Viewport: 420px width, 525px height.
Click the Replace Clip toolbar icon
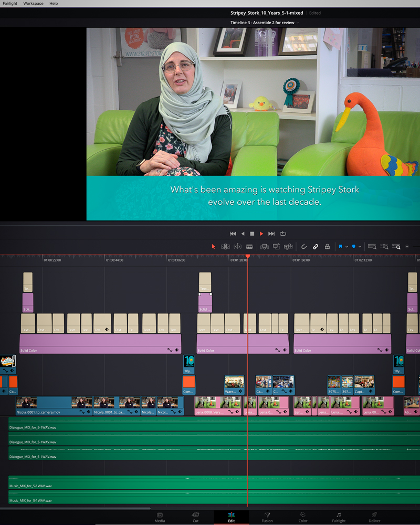click(x=288, y=247)
